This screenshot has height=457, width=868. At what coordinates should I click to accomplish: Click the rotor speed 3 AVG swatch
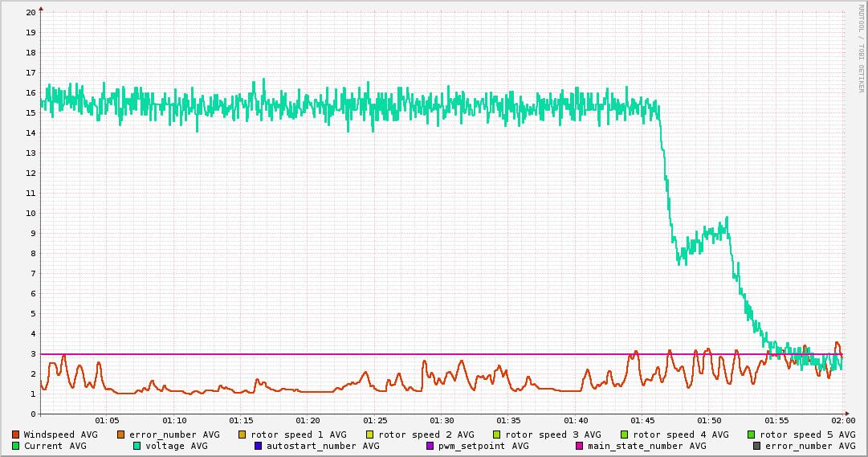coord(497,435)
